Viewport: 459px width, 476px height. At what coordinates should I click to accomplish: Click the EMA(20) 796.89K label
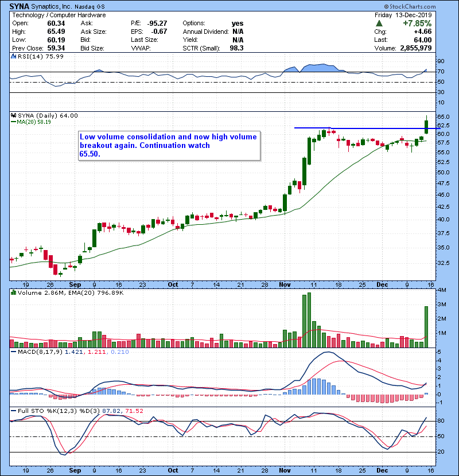point(96,293)
